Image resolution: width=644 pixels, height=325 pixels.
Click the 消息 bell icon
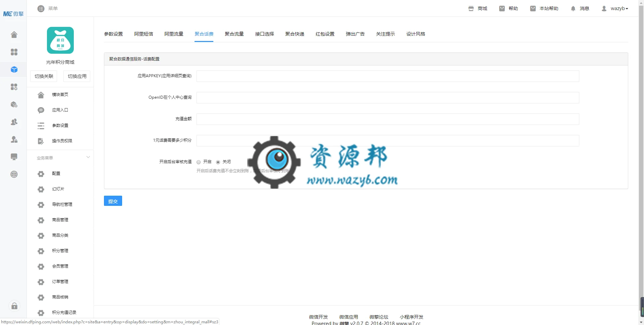pyautogui.click(x=573, y=8)
